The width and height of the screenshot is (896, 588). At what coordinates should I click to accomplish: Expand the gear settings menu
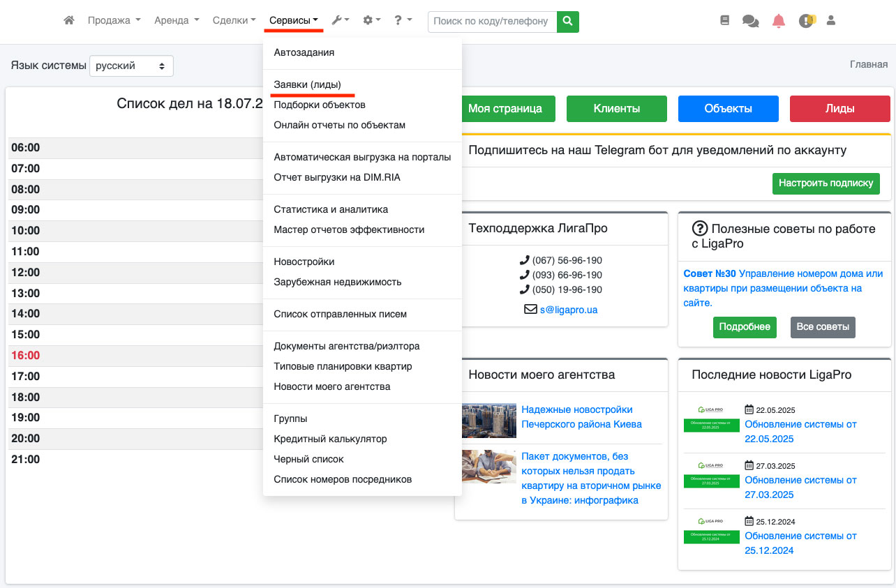point(371,21)
